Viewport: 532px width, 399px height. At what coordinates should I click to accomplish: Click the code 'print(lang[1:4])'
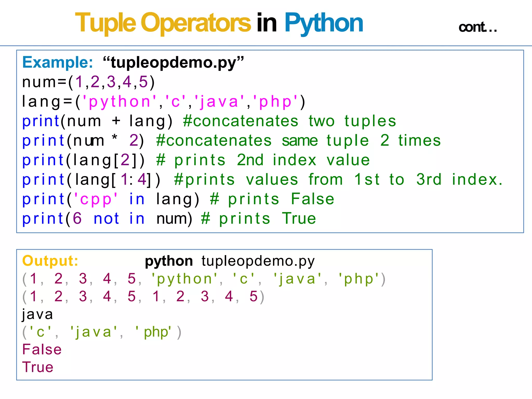coord(91,180)
